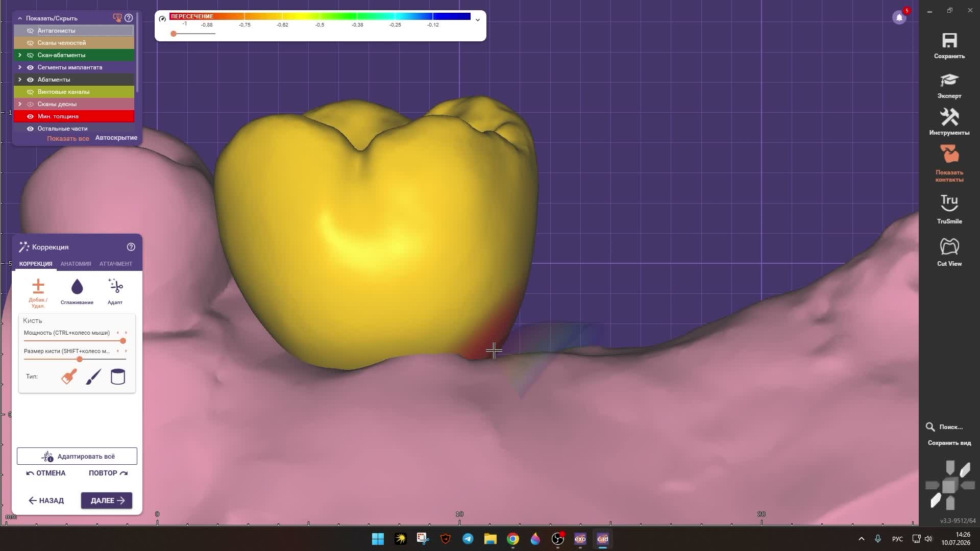The image size is (980, 551).
Task: Click the Сохранить (Save) floppy disk icon
Action: 949,41
